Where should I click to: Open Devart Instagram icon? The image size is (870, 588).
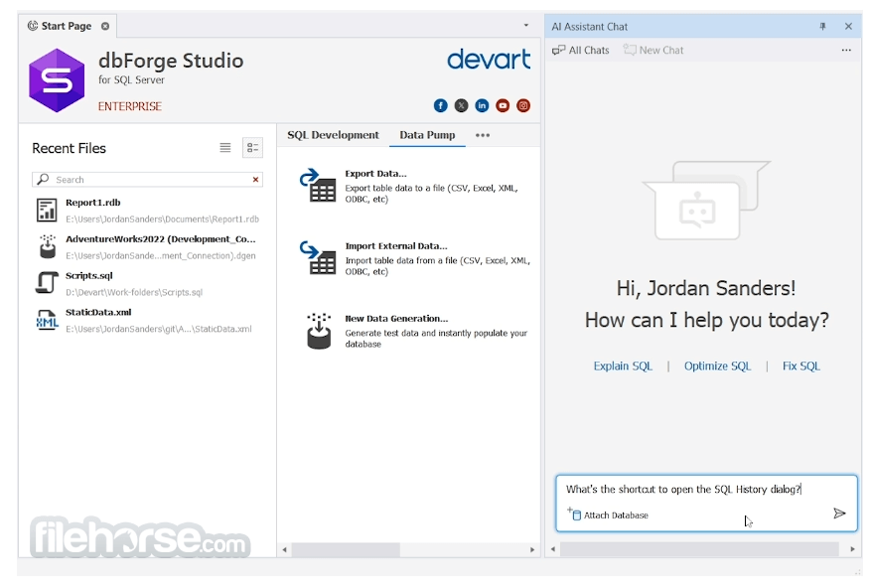(x=523, y=105)
